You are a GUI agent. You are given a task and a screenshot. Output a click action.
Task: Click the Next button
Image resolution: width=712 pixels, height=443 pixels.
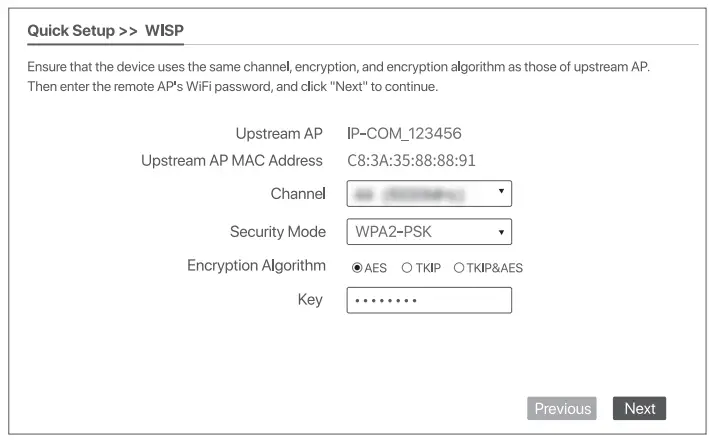tap(639, 408)
